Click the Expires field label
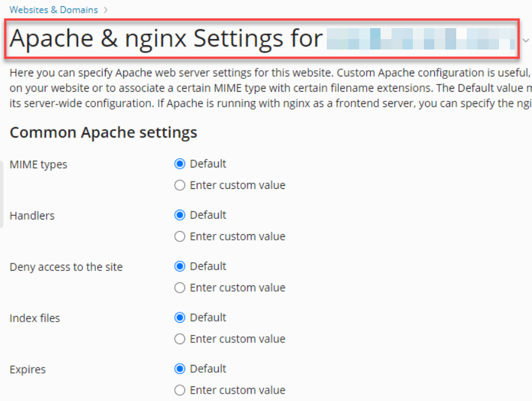The height and width of the screenshot is (401, 532). coord(27,369)
